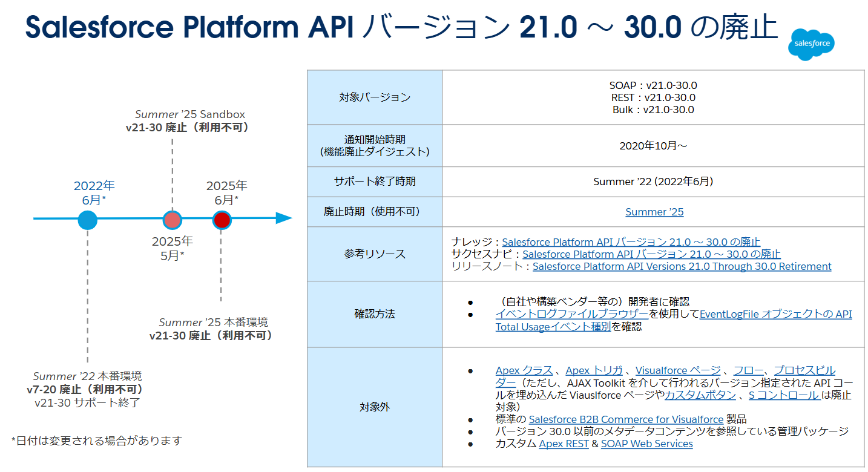Select the 対象バージョン table header cell
This screenshot has height=472, width=868.
tap(374, 97)
